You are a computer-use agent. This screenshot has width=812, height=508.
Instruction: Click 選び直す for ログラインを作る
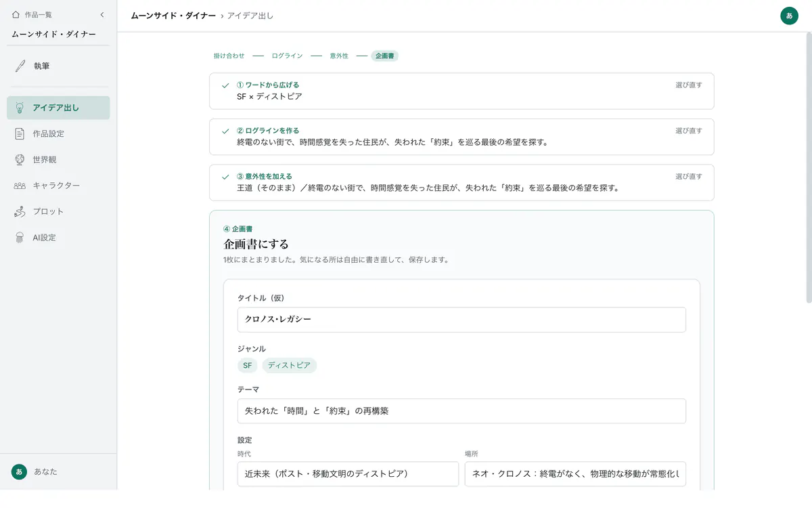[689, 130]
